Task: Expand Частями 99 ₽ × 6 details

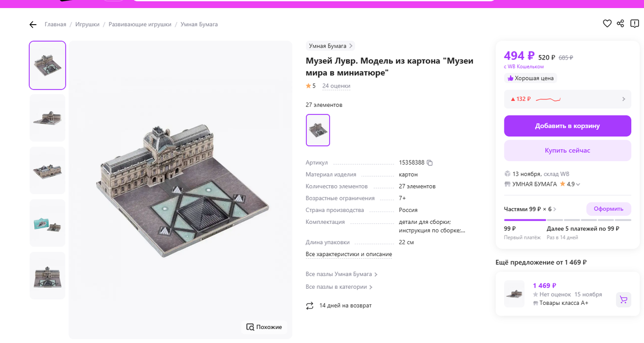Action: [530, 209]
